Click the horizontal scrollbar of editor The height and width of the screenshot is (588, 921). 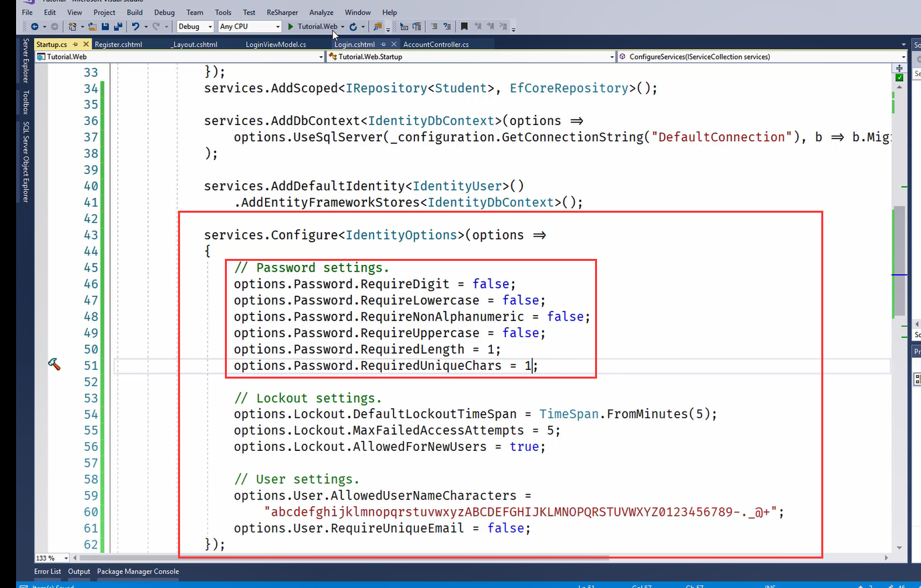pyautogui.click(x=402, y=557)
